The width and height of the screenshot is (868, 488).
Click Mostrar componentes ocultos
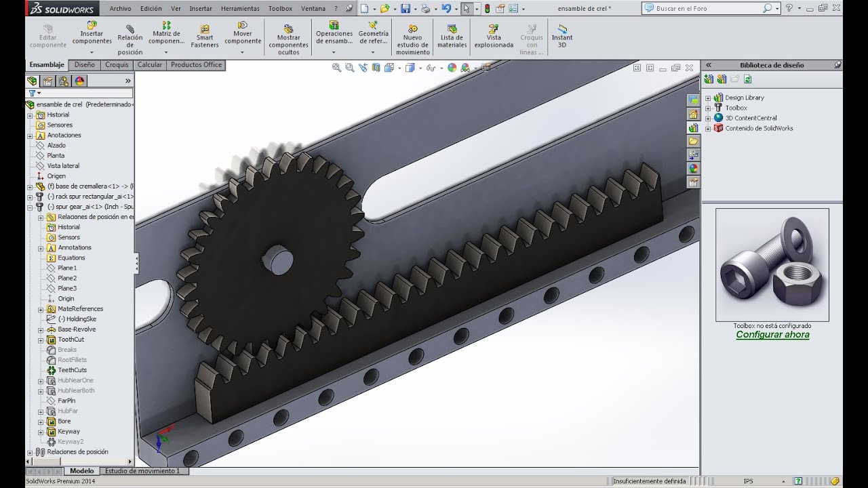tap(288, 40)
